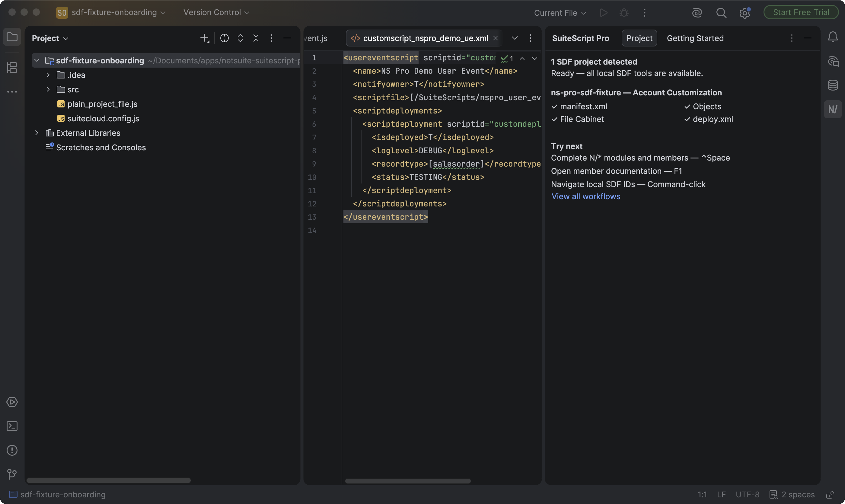
Task: Toggle read-only lock in status bar
Action: point(830,495)
